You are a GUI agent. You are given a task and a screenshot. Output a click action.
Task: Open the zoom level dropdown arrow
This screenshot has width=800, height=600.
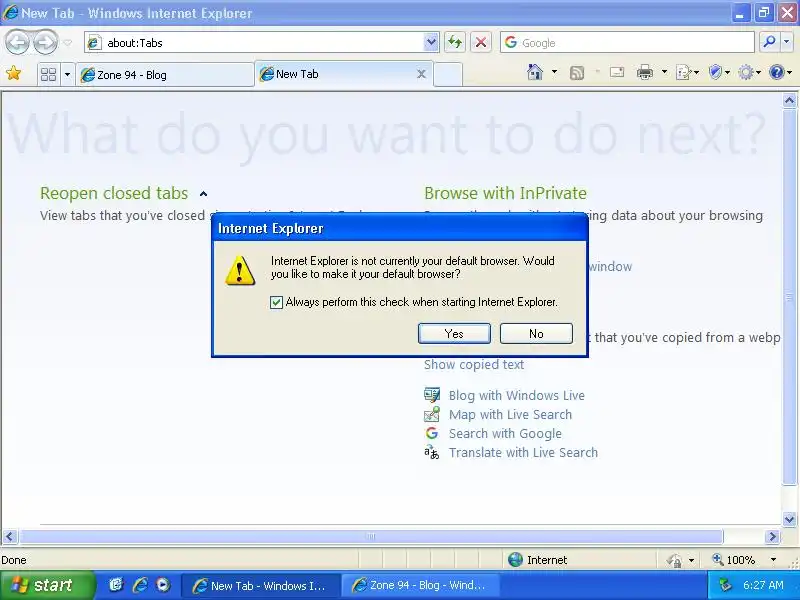coord(773,560)
